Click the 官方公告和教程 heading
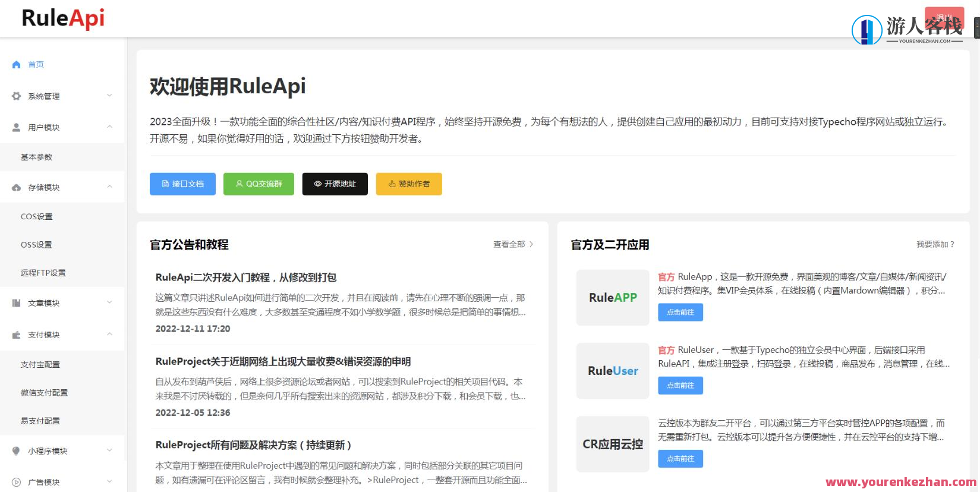 [x=189, y=244]
